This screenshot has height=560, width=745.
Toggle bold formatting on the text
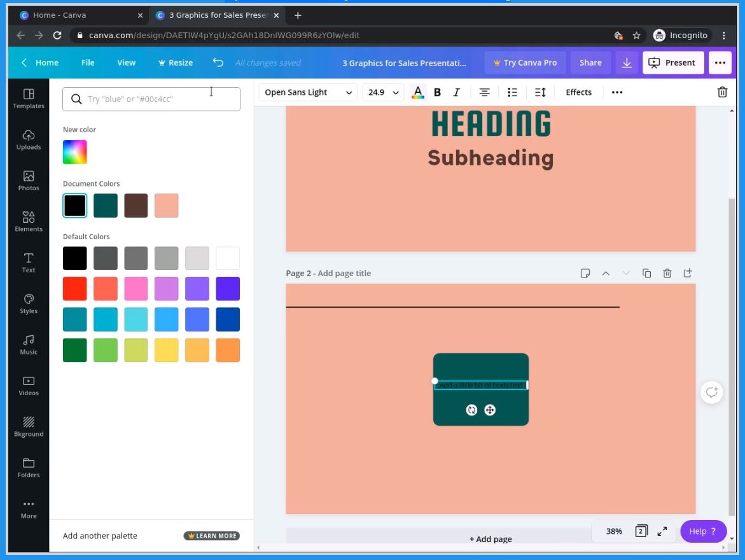[x=437, y=92]
